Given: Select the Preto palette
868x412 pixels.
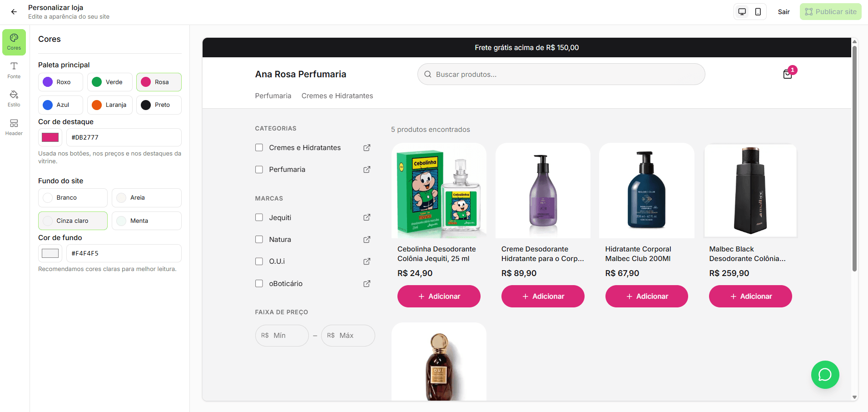Looking at the screenshot, I should (159, 105).
